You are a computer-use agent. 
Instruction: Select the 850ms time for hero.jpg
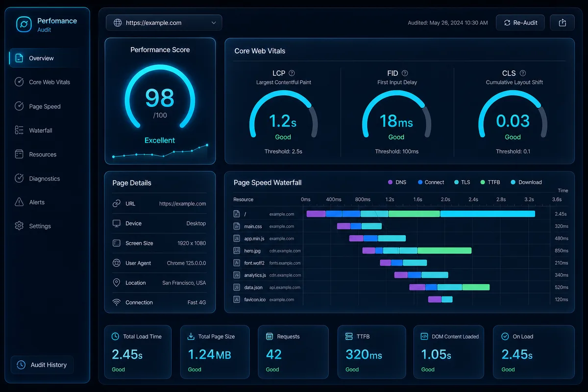click(562, 251)
